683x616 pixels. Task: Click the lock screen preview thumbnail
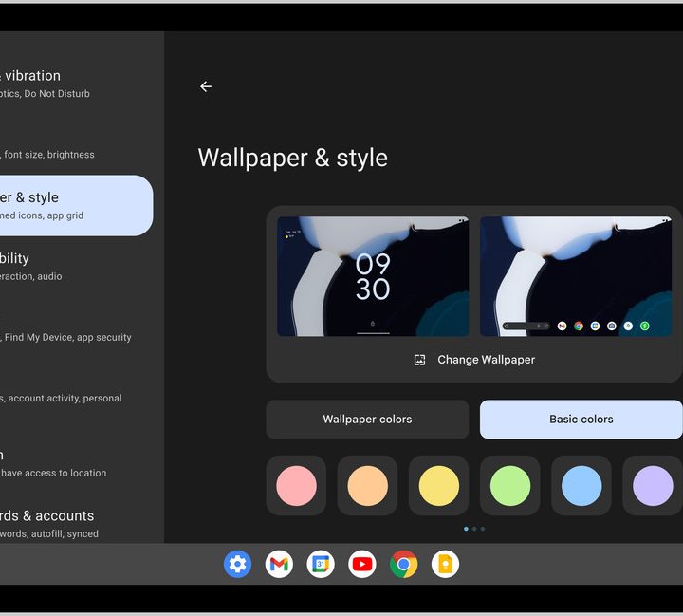click(373, 276)
